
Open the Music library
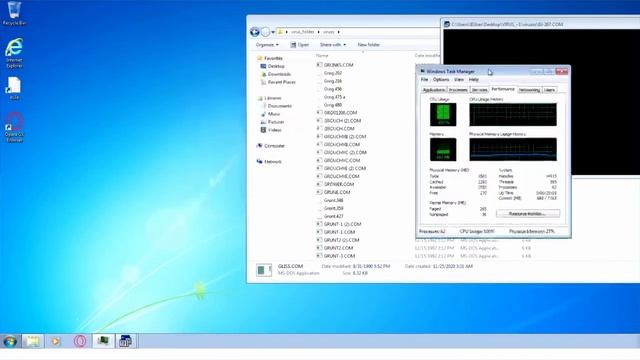[274, 114]
